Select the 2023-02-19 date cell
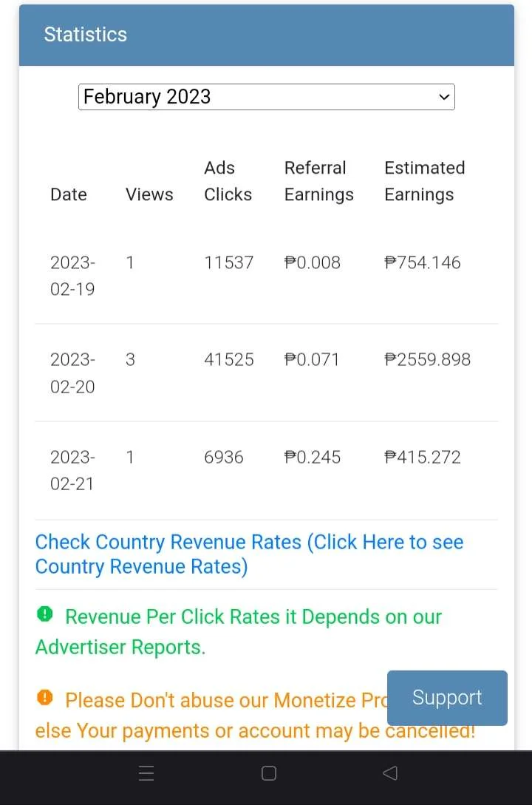Screen dimensions: 532x805 tap(72, 276)
